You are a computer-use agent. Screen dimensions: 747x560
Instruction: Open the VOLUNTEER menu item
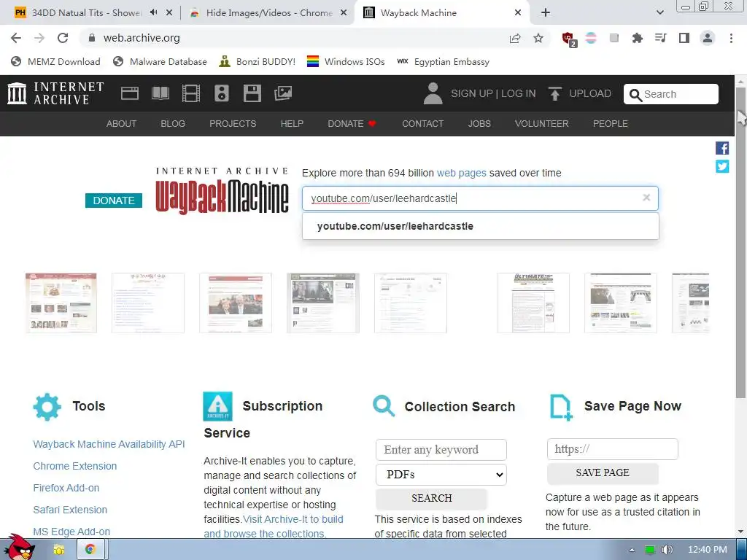[541, 124]
